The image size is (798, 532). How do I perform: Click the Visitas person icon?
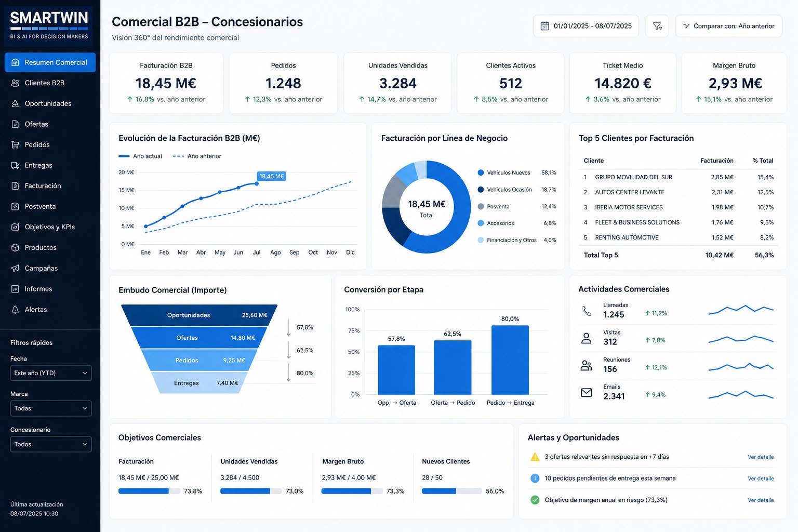[587, 338]
